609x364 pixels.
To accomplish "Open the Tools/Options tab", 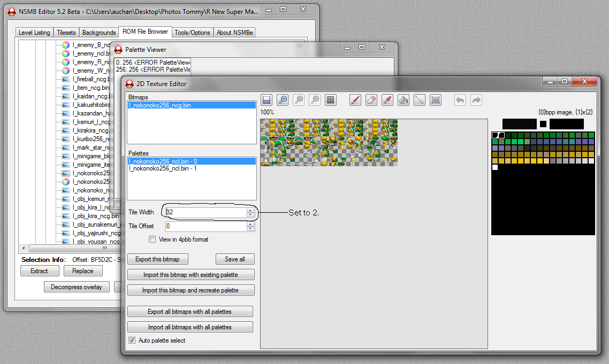I will [192, 33].
